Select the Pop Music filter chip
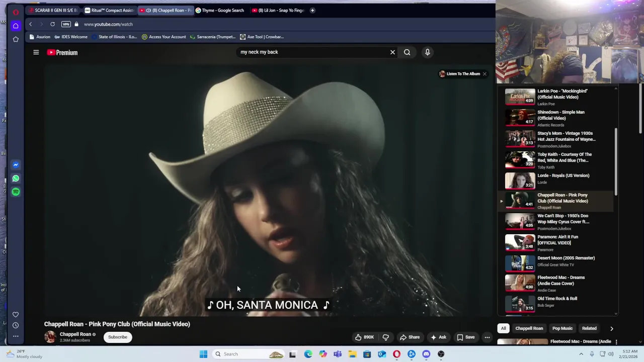The width and height of the screenshot is (644, 362). point(562,328)
